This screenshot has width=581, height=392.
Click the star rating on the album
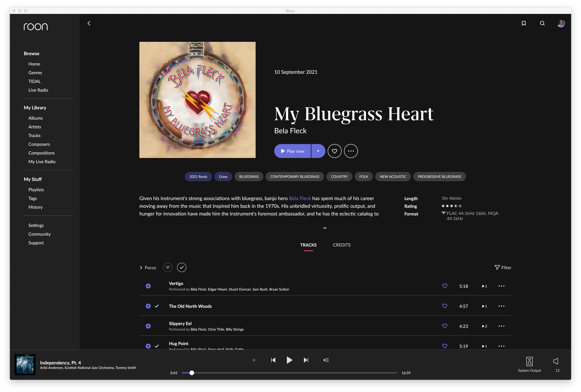452,206
